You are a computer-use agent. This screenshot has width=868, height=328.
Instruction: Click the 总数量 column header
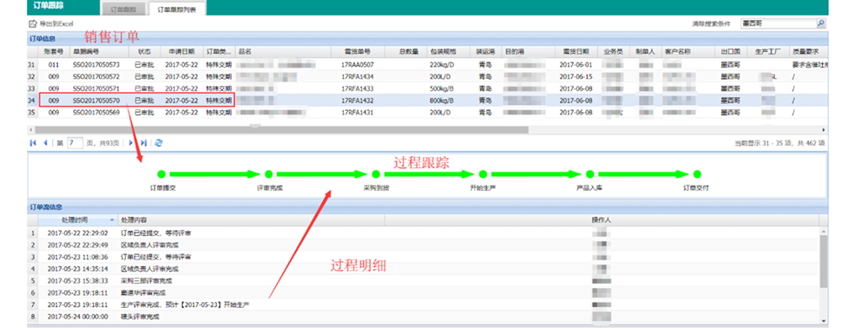coord(404,51)
